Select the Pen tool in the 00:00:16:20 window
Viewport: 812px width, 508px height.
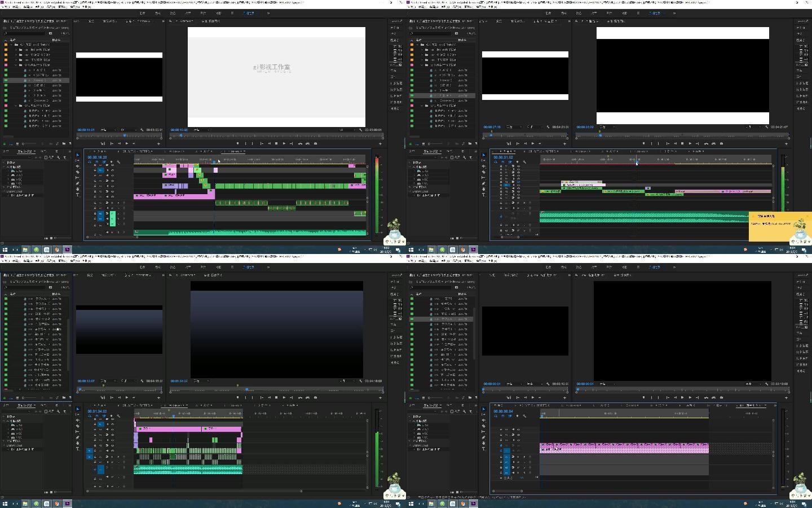[78, 183]
